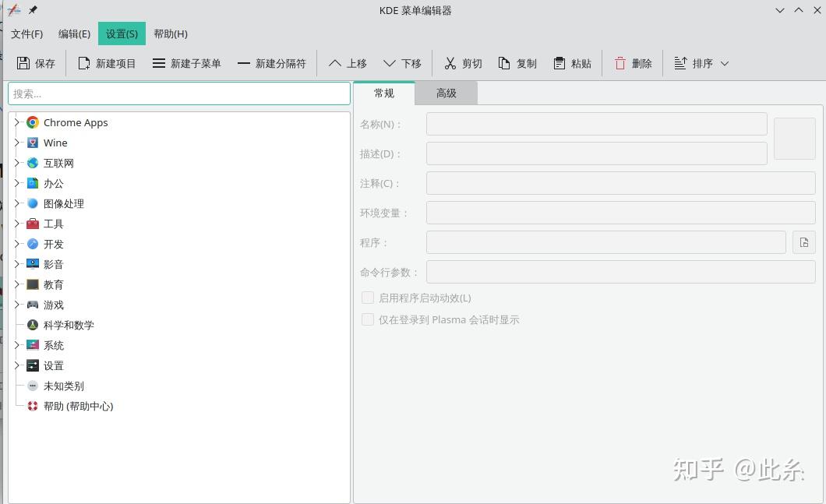
Task: Click inside the 搜索 search field
Action: (178, 93)
